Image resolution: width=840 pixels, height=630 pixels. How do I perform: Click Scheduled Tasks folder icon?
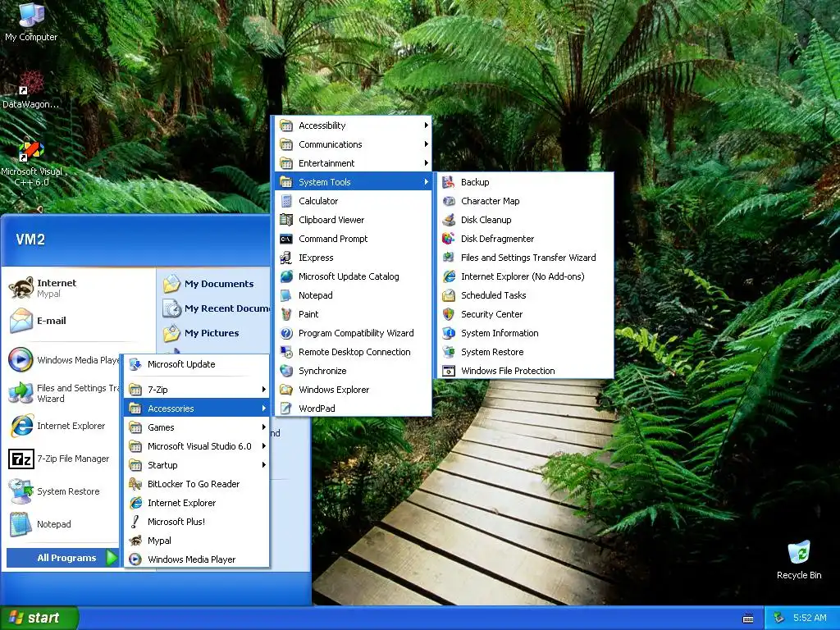[x=449, y=295]
